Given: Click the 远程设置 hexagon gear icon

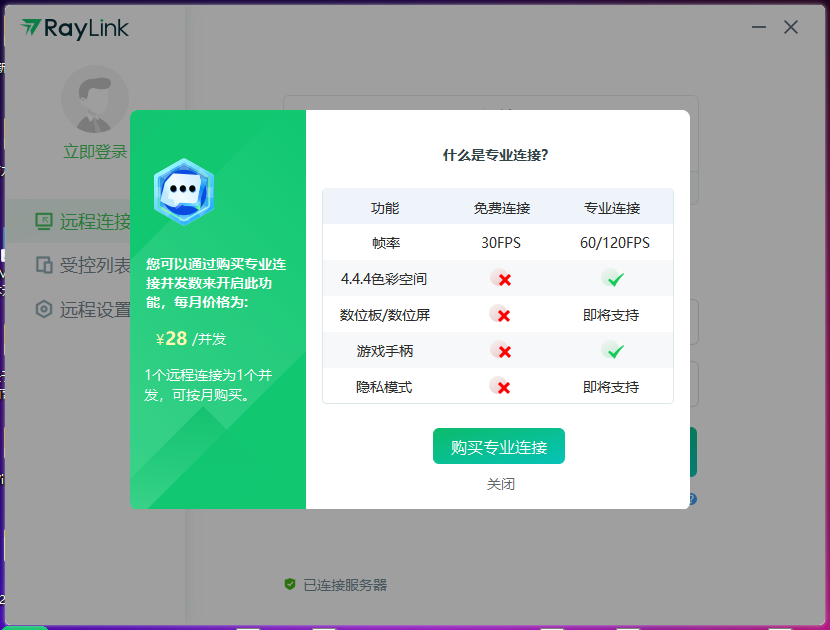Looking at the screenshot, I should click(x=44, y=309).
